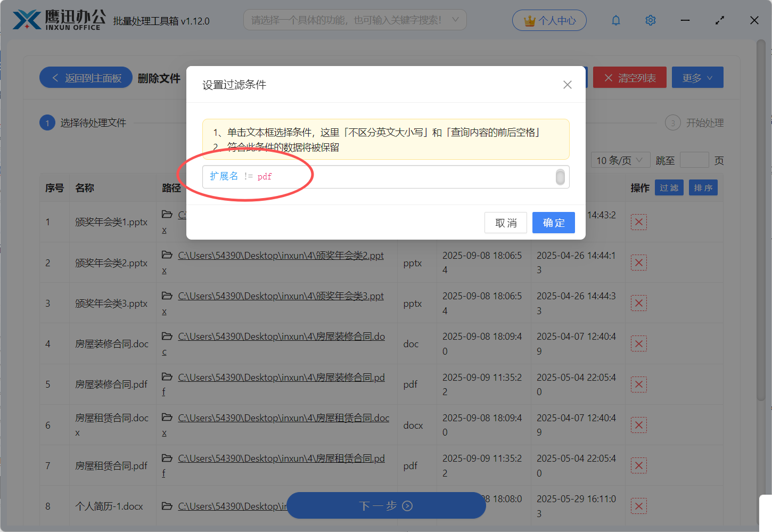Screen dimensions: 772x532
Task: Open path link for 房屋装修合同.doc
Action: pos(281,337)
